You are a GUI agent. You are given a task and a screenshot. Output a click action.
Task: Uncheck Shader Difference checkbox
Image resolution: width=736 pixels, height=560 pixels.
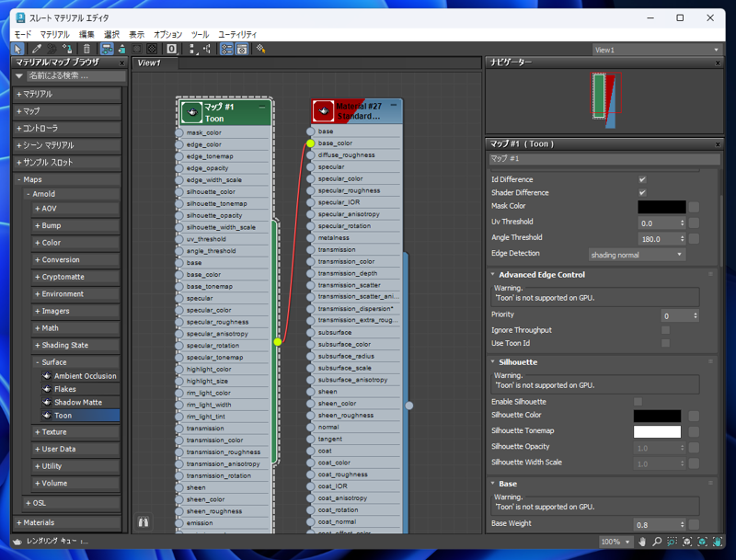point(642,193)
